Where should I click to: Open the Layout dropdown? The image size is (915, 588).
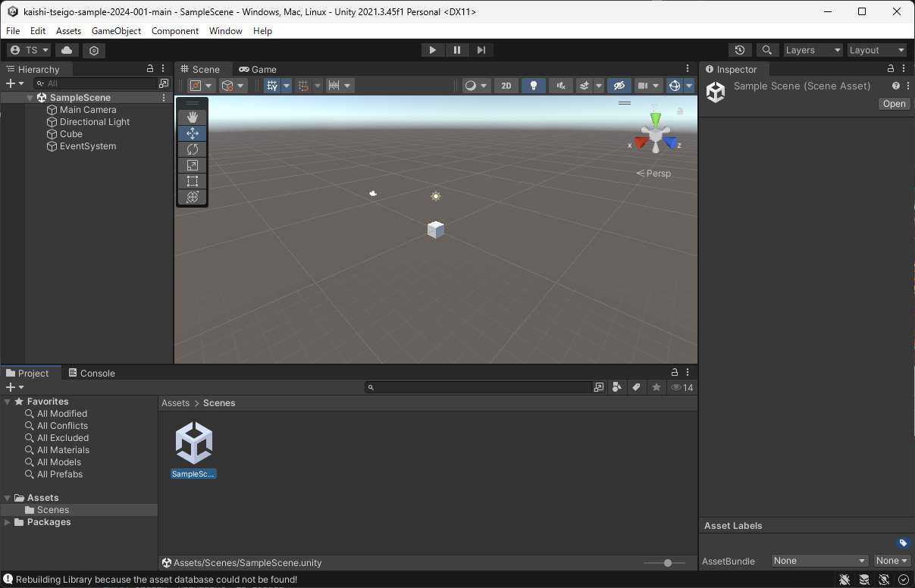click(x=877, y=50)
